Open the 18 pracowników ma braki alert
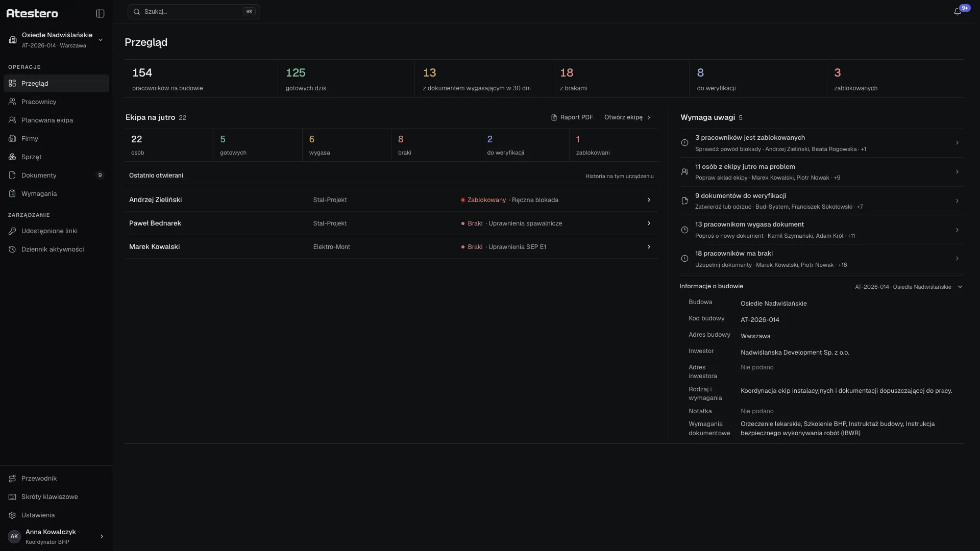980x551 pixels. click(x=821, y=259)
